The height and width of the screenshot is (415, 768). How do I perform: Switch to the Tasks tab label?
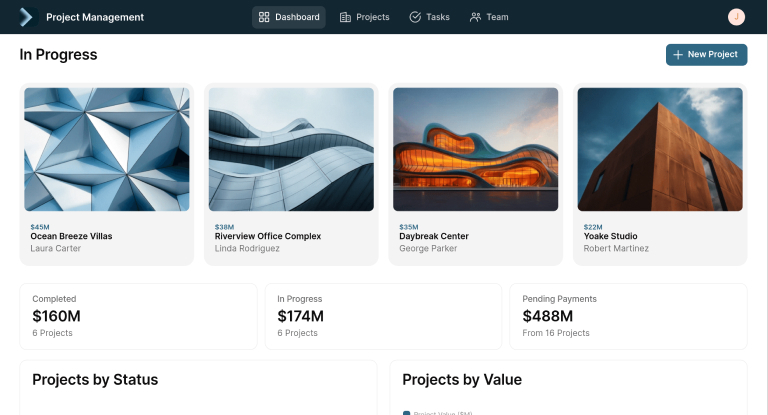[x=438, y=17]
